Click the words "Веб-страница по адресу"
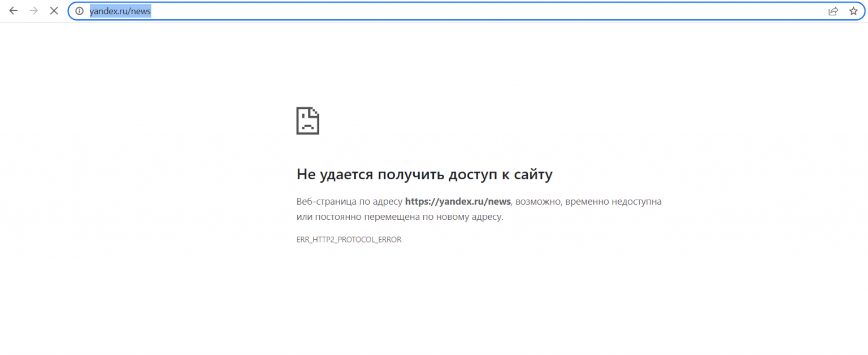 click(349, 201)
